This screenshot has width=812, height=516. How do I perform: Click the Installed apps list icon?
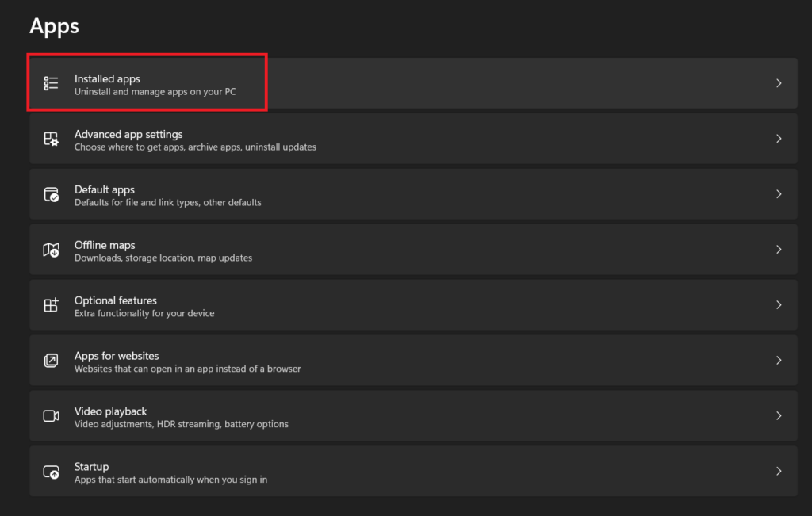tap(51, 83)
